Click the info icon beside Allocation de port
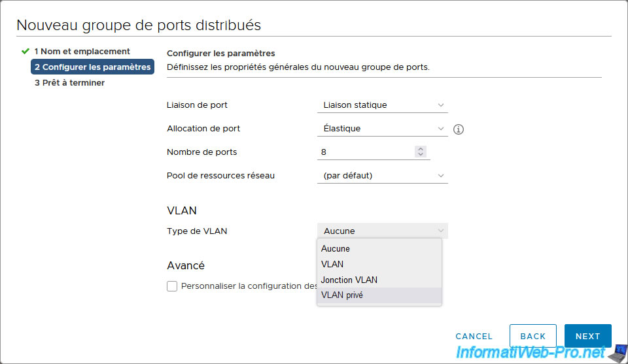Screen dimensions: 628x364 458,129
